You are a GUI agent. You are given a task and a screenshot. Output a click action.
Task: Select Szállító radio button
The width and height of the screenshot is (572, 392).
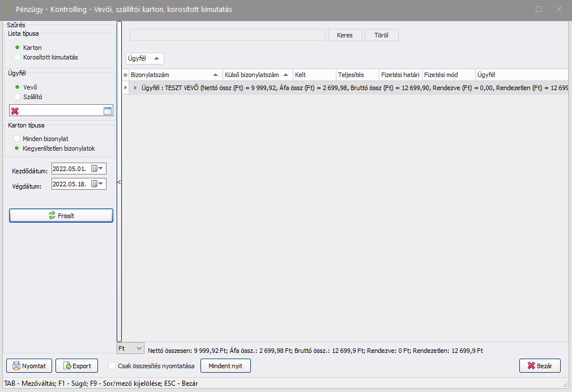pyautogui.click(x=18, y=97)
